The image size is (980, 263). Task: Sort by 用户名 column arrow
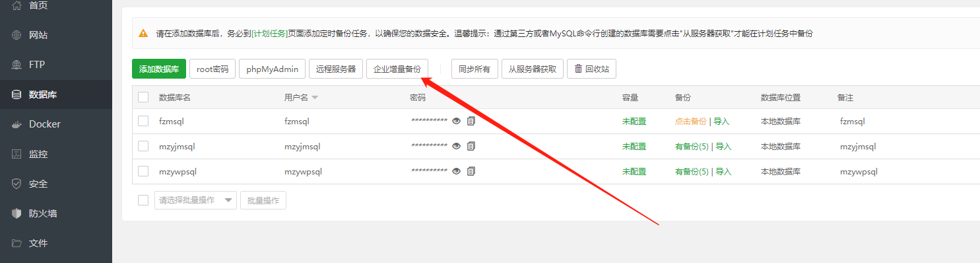[x=315, y=98]
